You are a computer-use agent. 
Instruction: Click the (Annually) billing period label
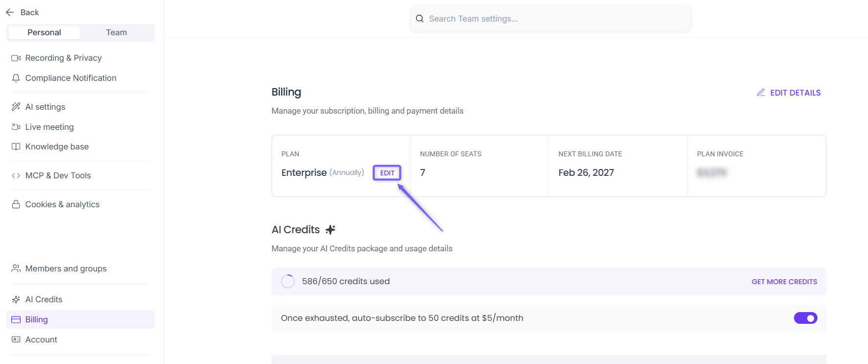pos(347,172)
